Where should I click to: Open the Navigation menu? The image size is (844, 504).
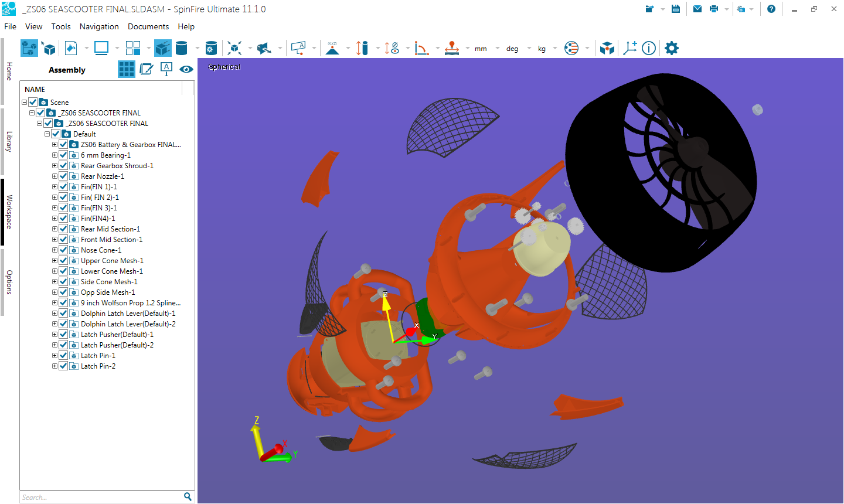[x=99, y=26]
